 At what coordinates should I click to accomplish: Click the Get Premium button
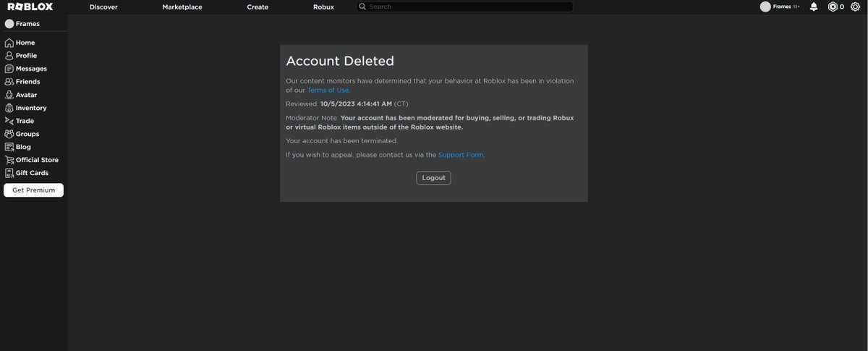(x=34, y=190)
